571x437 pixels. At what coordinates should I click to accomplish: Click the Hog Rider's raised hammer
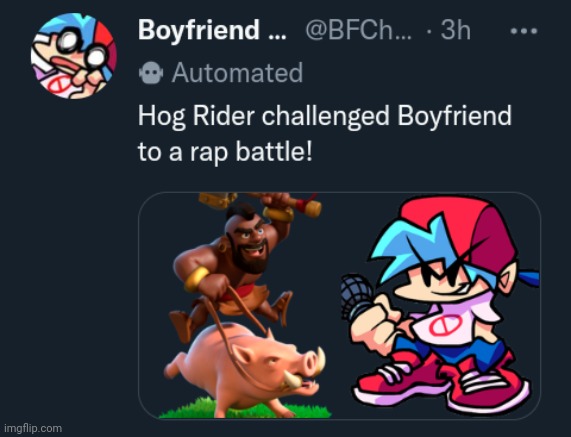(260, 204)
